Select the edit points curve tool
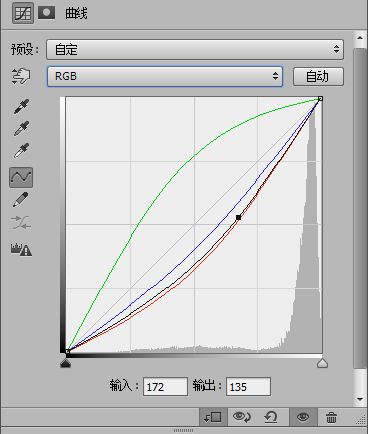The width and height of the screenshot is (368, 434). tap(21, 177)
